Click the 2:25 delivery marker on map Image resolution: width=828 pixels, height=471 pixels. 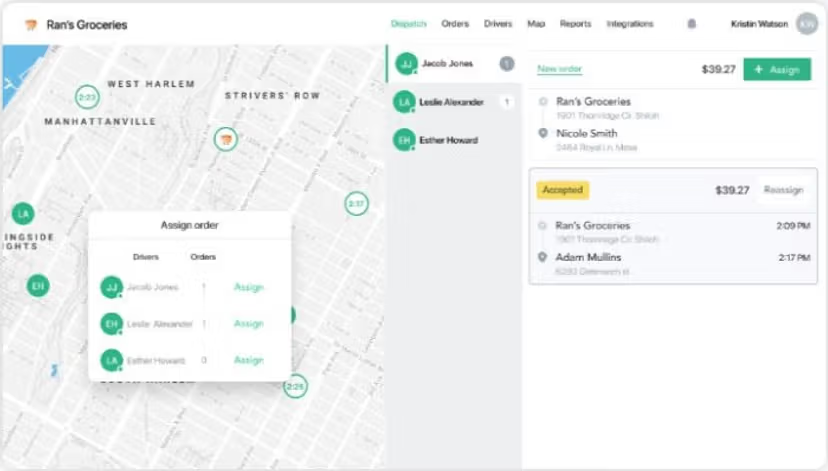pos(295,387)
